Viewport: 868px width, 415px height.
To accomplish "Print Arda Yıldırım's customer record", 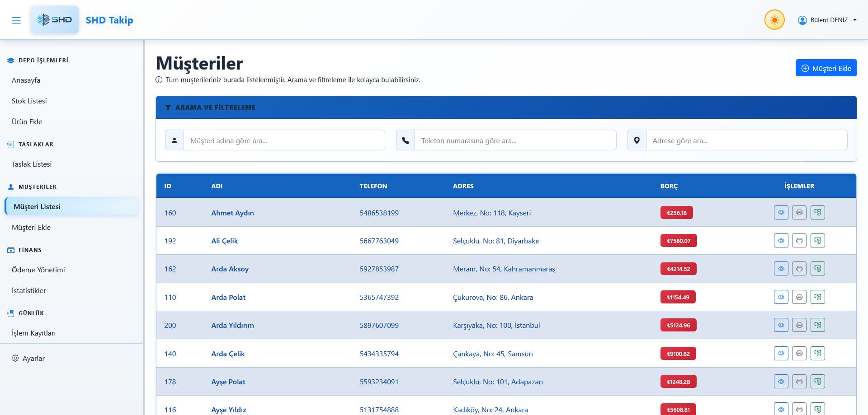I will coord(799,325).
